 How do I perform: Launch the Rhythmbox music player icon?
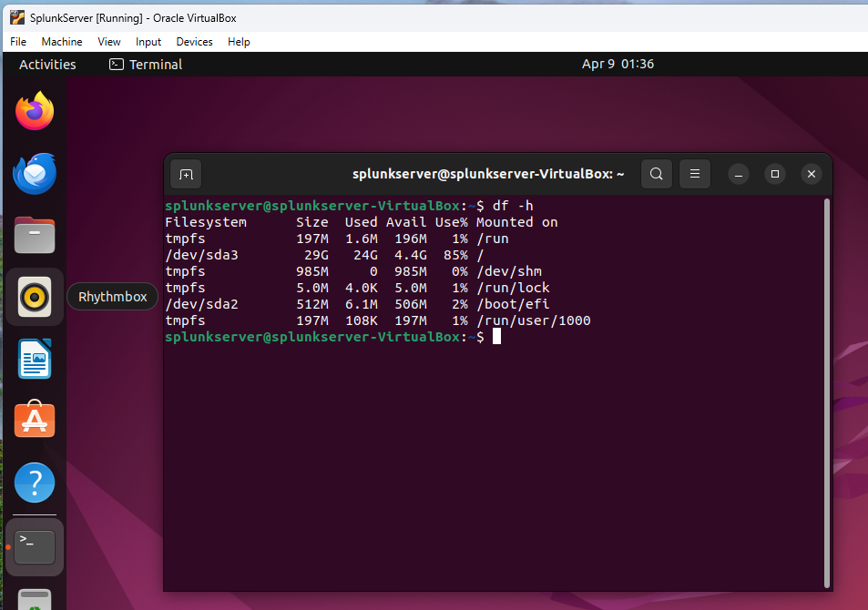pyautogui.click(x=35, y=297)
